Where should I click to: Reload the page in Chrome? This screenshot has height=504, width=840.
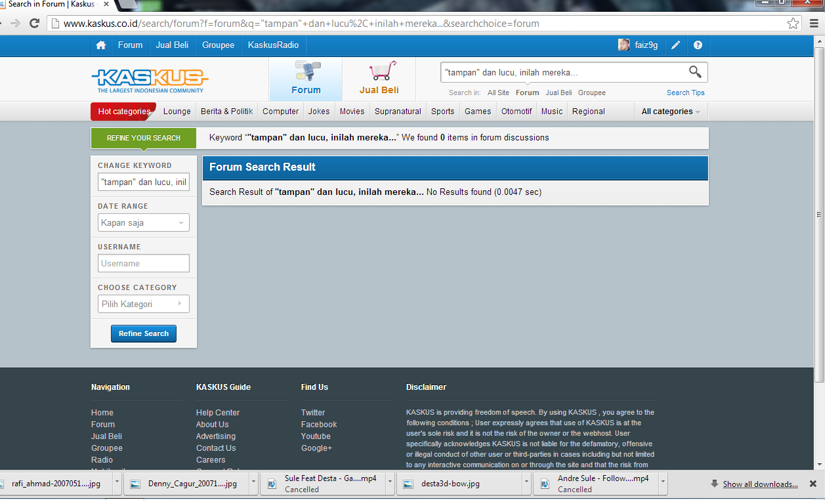(35, 23)
